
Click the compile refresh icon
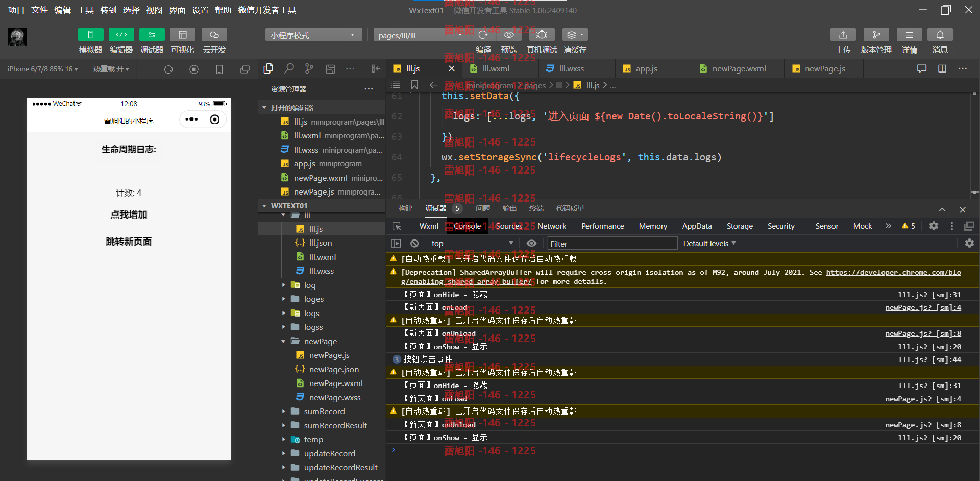pos(483,35)
